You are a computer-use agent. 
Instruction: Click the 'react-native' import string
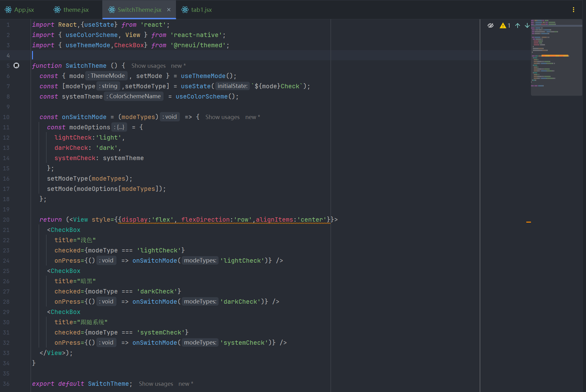pos(196,35)
